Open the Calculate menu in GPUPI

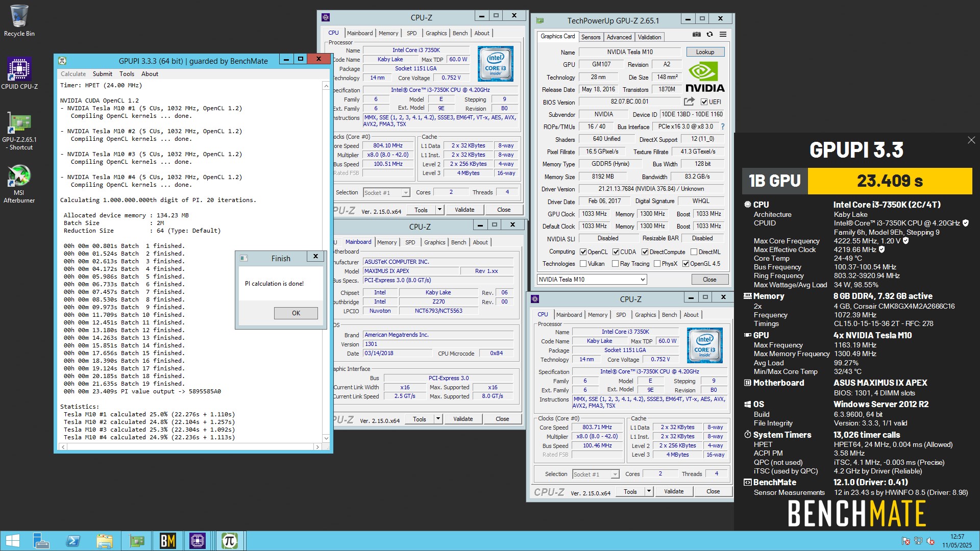[73, 74]
